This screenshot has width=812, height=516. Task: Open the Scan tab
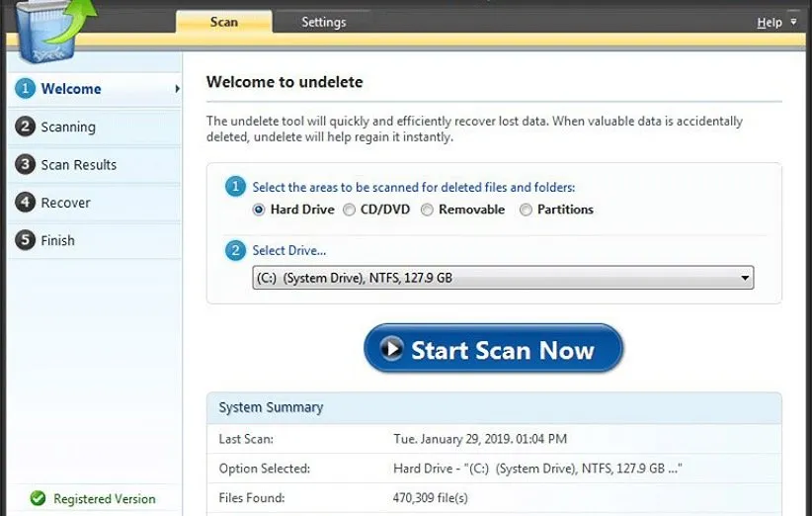click(224, 22)
